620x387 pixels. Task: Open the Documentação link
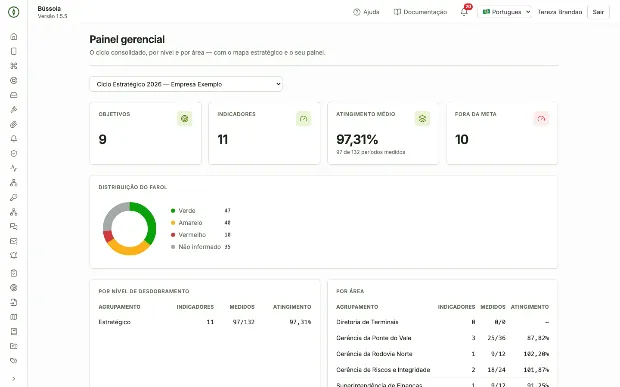point(420,12)
